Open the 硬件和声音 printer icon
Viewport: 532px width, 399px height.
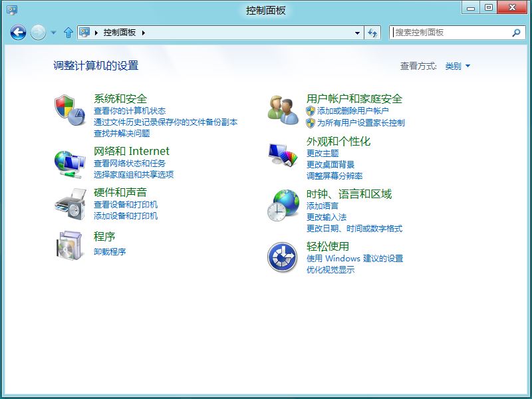click(x=70, y=204)
